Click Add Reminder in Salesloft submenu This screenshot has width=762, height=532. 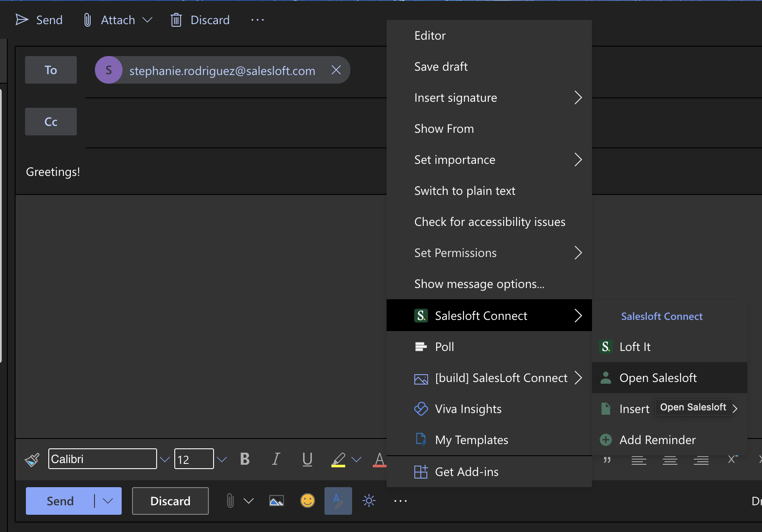coord(658,440)
